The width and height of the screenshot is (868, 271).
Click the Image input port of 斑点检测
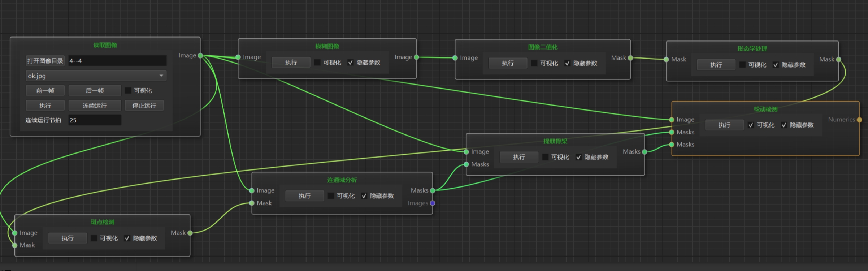15,233
